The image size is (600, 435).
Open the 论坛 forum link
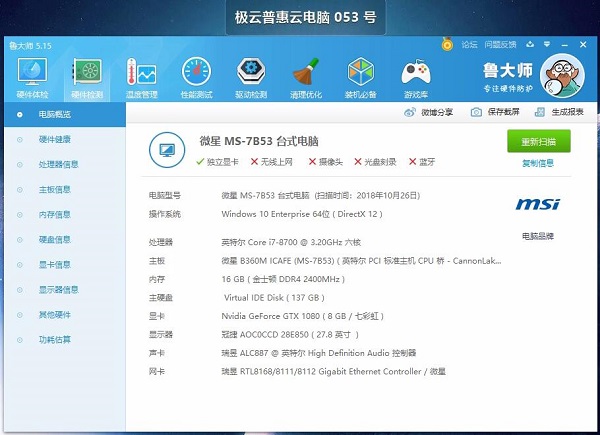pyautogui.click(x=469, y=44)
